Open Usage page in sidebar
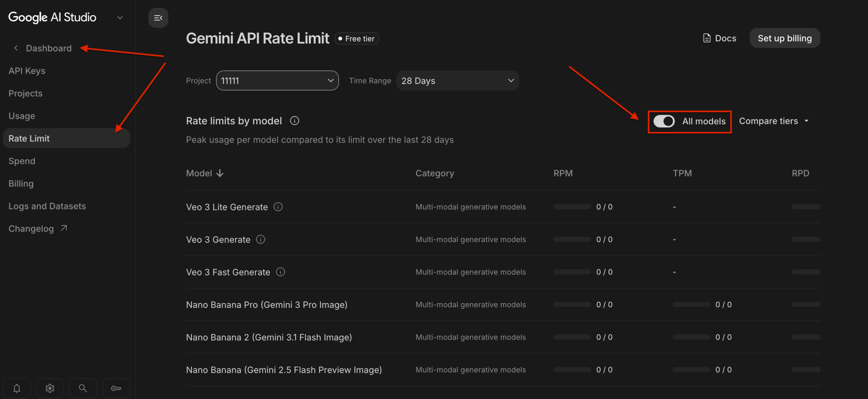The width and height of the screenshot is (868, 399). (22, 116)
